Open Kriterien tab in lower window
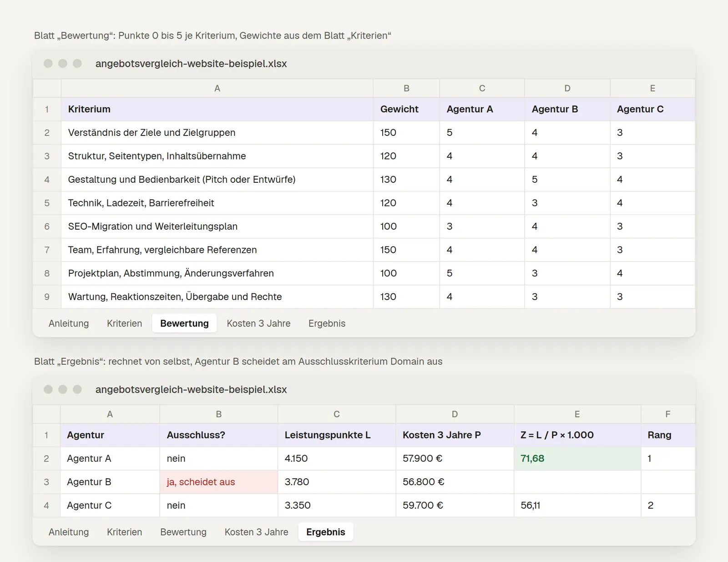Viewport: 728px width, 562px height. [x=124, y=532]
